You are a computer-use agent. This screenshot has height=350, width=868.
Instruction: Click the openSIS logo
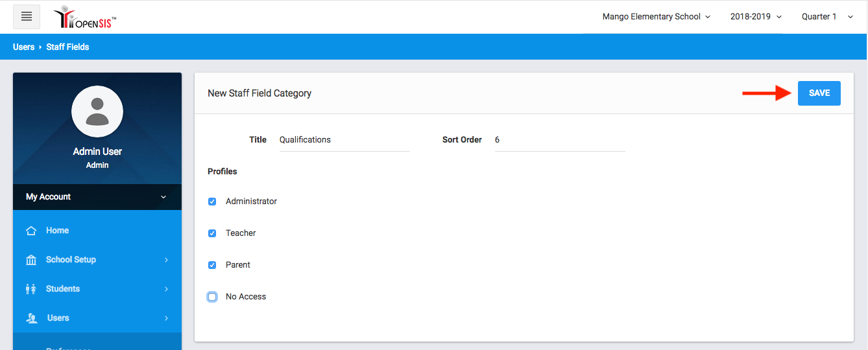click(x=85, y=17)
